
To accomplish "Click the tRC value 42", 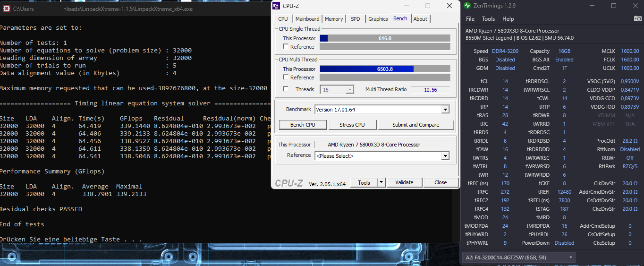I will tap(505, 124).
